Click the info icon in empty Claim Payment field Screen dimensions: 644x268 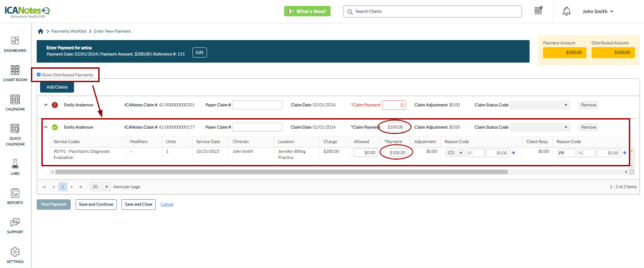[402, 105]
